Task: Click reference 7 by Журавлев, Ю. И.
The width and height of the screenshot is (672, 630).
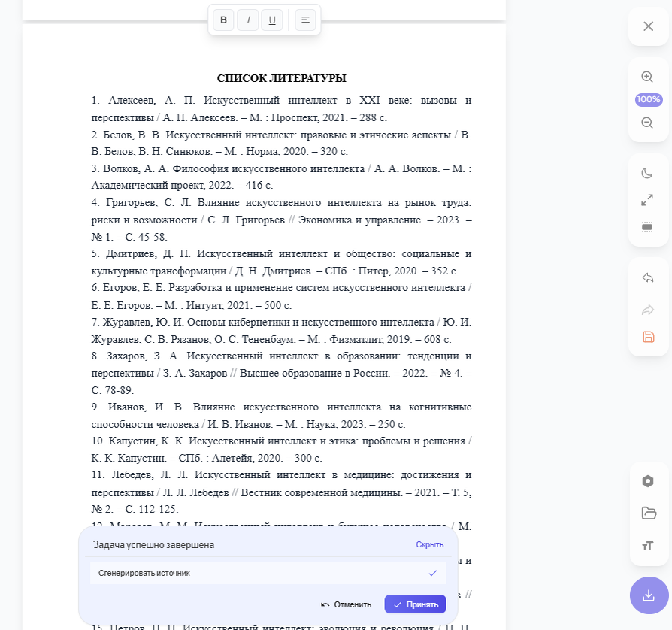Action: click(281, 331)
